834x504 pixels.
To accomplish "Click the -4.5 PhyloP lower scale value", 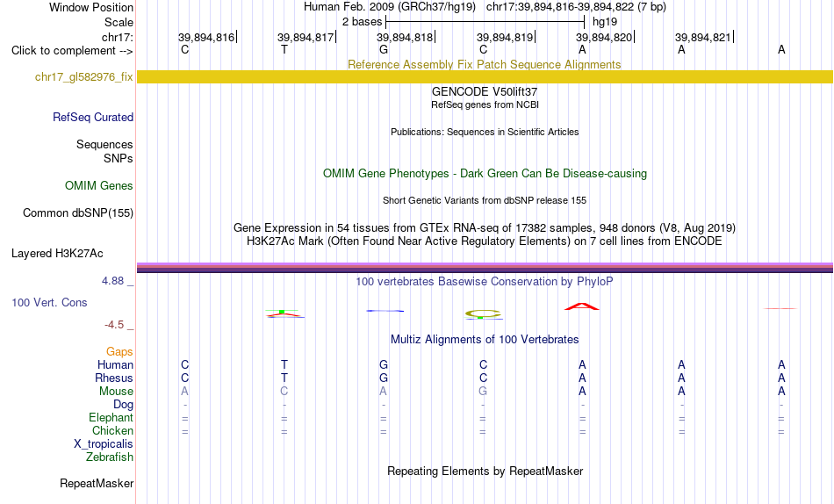I will click(x=115, y=325).
